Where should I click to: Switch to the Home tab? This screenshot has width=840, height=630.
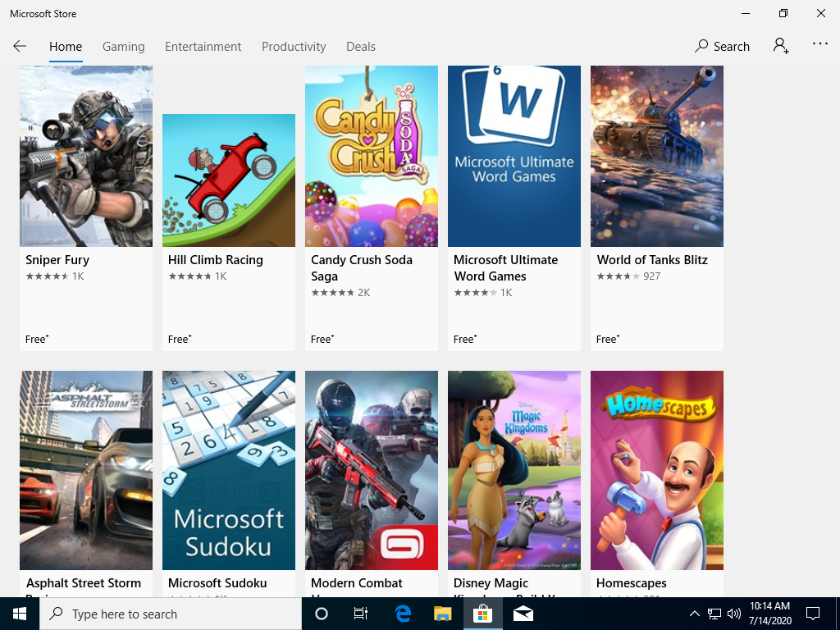point(66,47)
